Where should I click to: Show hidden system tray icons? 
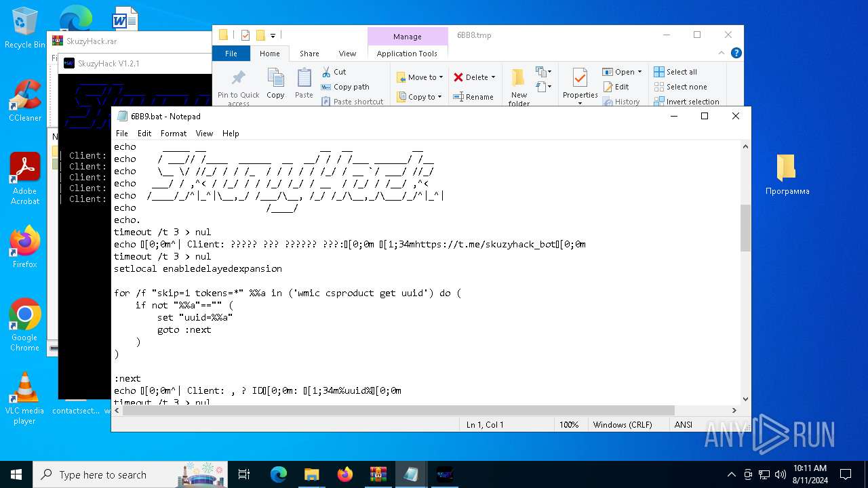coord(731,474)
